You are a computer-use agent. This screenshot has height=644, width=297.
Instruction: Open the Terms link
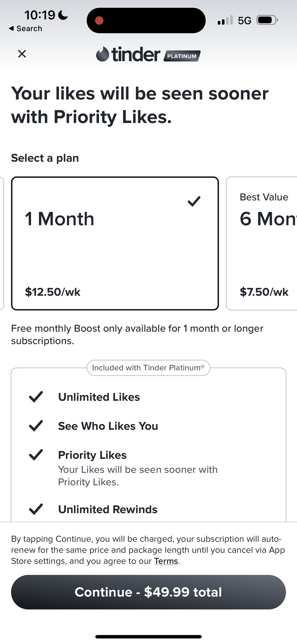point(166,561)
